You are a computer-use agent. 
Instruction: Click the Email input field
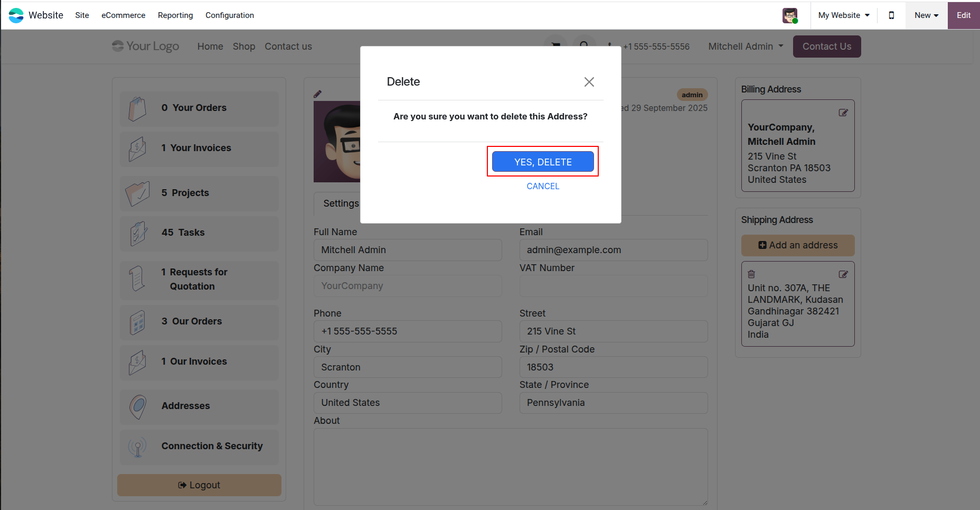pos(614,250)
